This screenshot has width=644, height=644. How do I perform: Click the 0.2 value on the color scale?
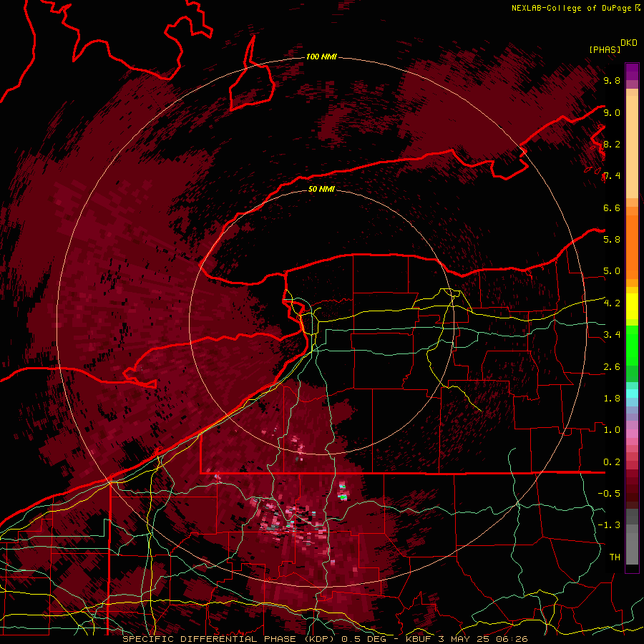click(x=612, y=462)
